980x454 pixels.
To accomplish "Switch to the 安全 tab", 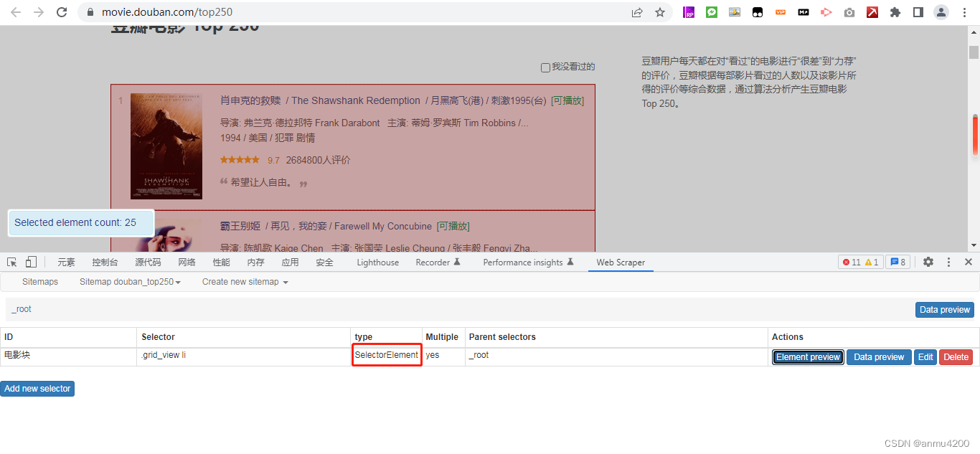I will click(324, 263).
